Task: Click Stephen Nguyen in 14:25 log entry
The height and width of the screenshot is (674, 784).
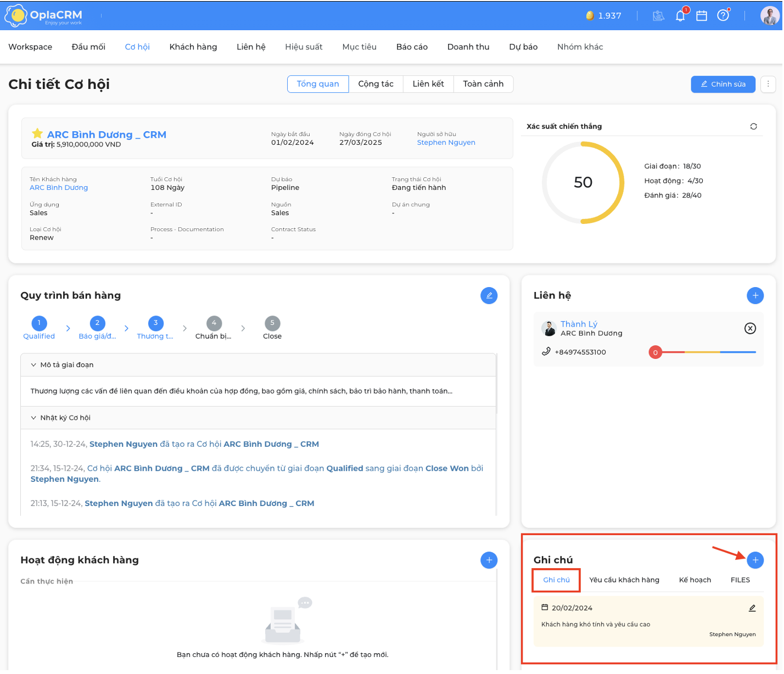Action: (124, 444)
